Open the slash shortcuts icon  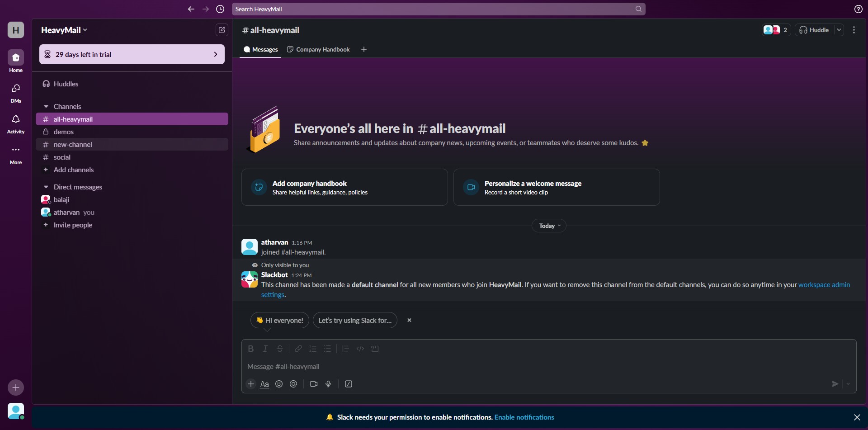(349, 384)
